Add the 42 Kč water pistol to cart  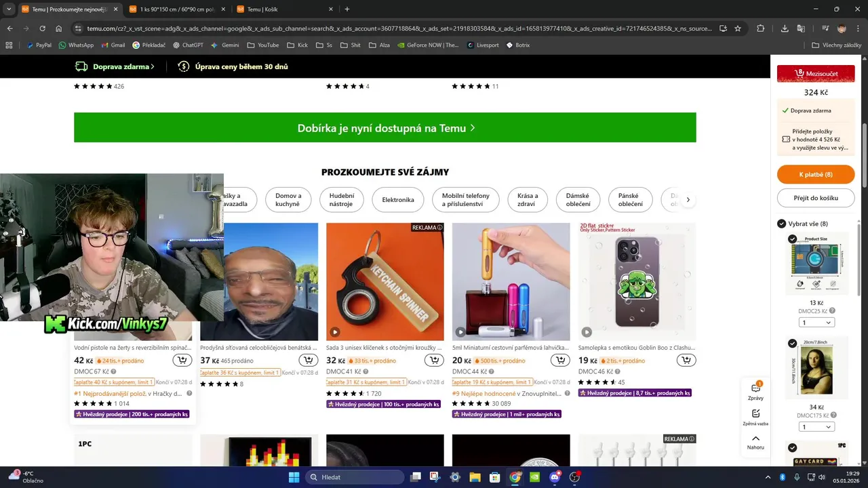click(x=182, y=360)
